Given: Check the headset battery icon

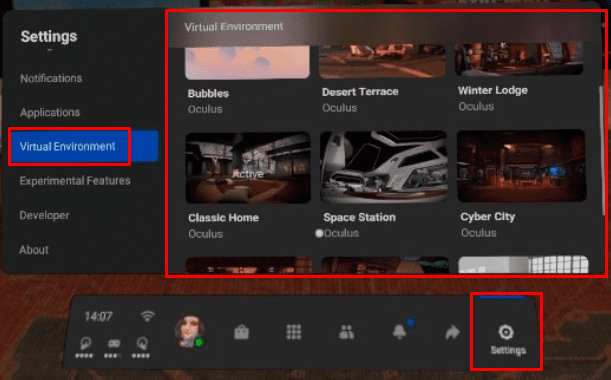Looking at the screenshot, I should [113, 343].
